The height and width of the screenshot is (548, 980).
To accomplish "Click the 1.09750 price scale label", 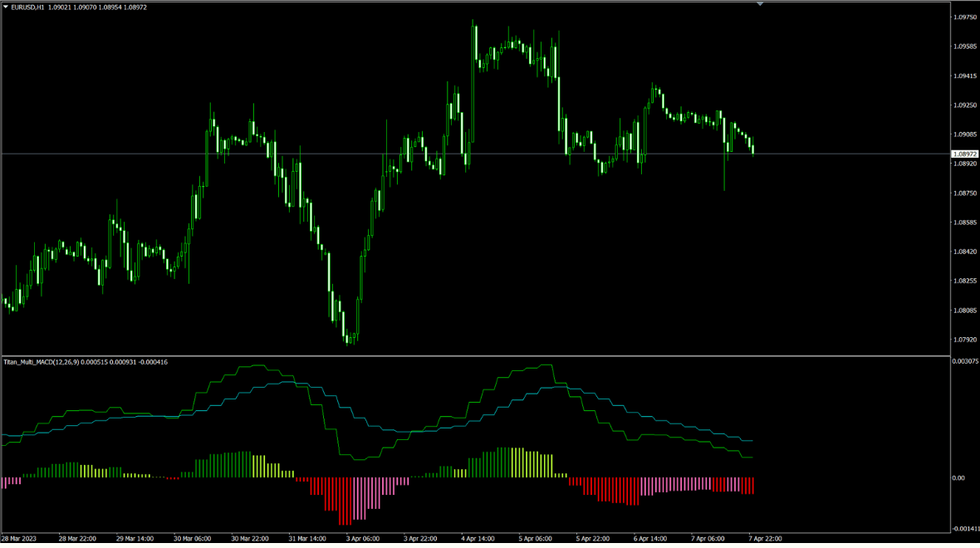I will point(964,17).
